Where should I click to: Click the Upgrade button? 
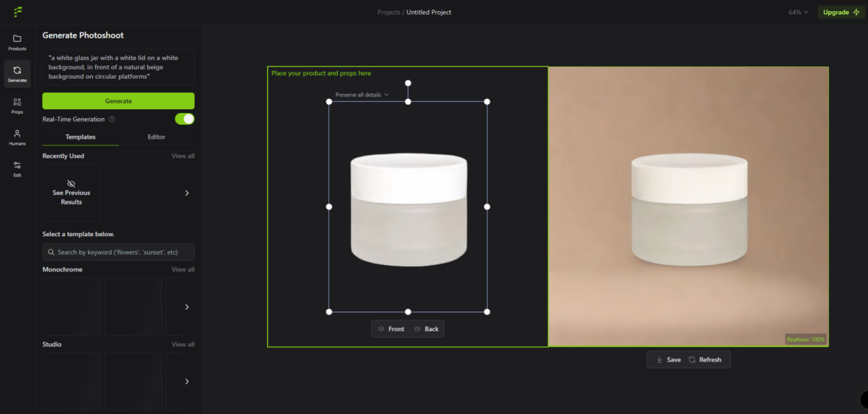click(x=841, y=12)
